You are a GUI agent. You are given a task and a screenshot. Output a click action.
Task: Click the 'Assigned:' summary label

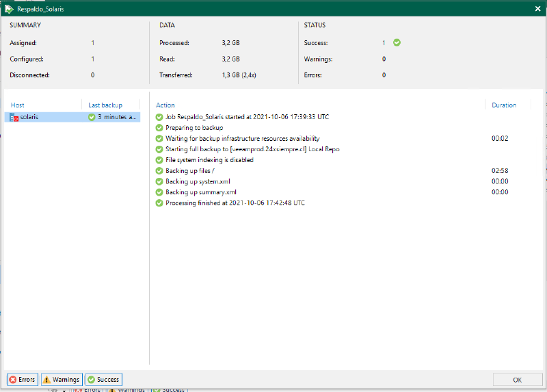23,43
